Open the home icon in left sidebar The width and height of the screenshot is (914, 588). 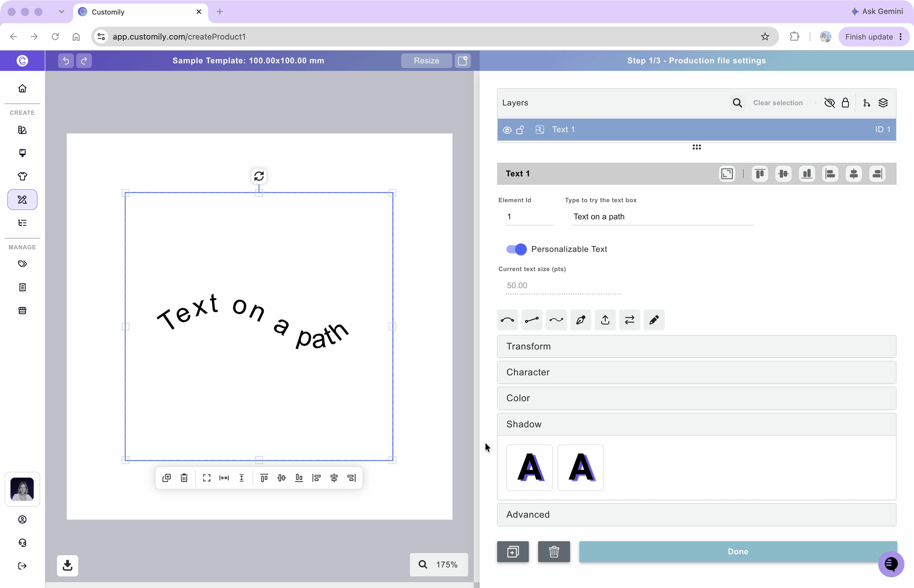pos(23,89)
